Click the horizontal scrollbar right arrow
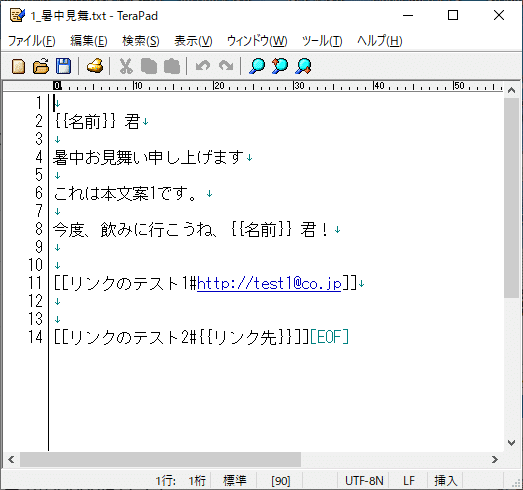The width and height of the screenshot is (523, 490). (495, 460)
